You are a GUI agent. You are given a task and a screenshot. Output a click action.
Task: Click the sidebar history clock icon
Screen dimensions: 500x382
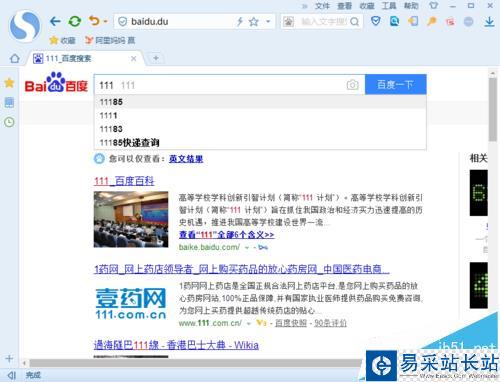coord(9,122)
